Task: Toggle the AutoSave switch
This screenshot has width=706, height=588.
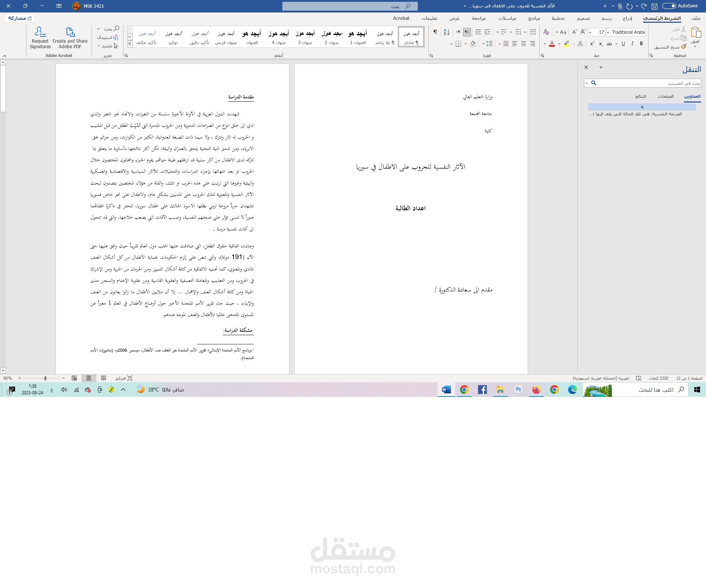Action: (x=669, y=6)
